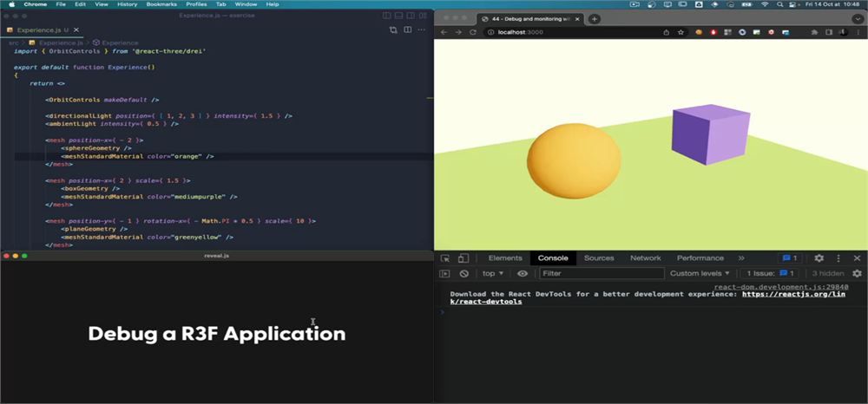Screen dimensions: 868x404
Task: Open the Bookmarks menu
Action: point(161,3)
